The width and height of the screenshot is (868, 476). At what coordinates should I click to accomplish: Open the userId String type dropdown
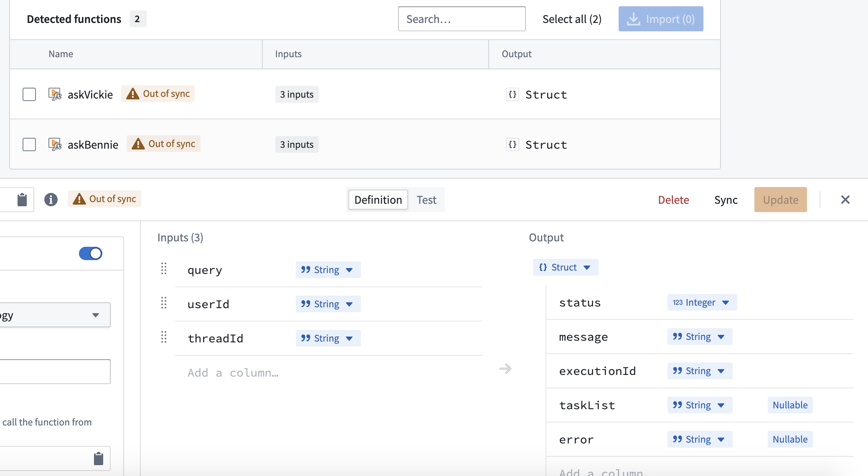[328, 304]
